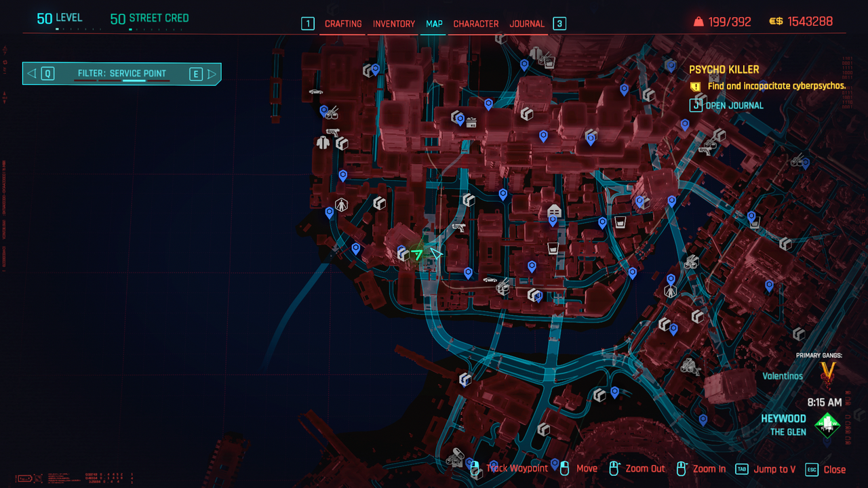
Task: Select the Valentinos gang emblem
Action: (x=828, y=371)
